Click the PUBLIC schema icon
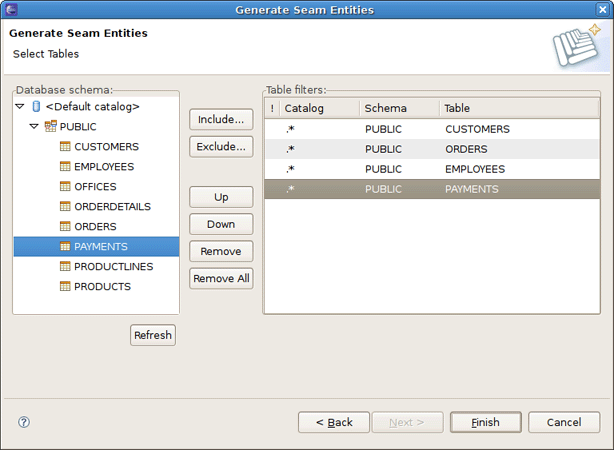 51,127
